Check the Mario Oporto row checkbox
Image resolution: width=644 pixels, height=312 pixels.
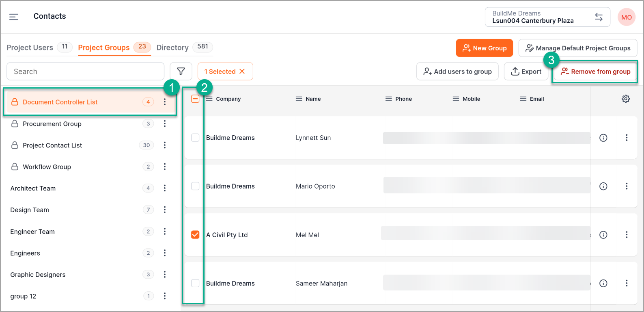coord(195,186)
